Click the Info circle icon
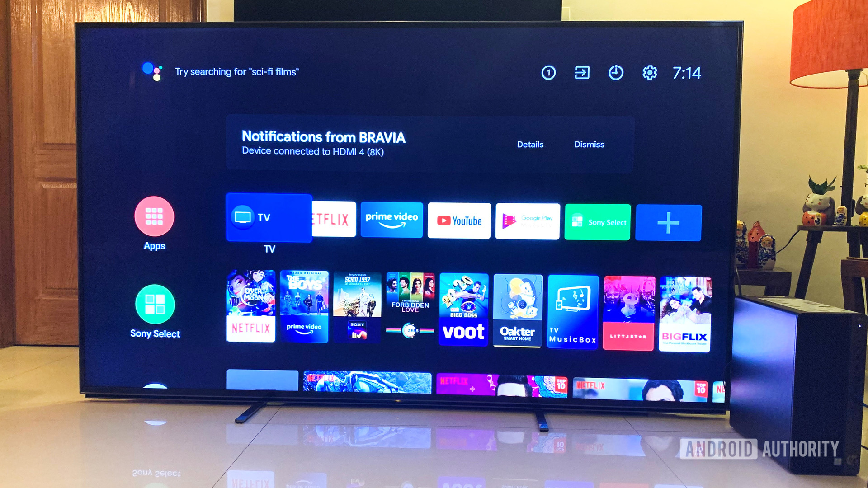868x488 pixels. pos(549,71)
